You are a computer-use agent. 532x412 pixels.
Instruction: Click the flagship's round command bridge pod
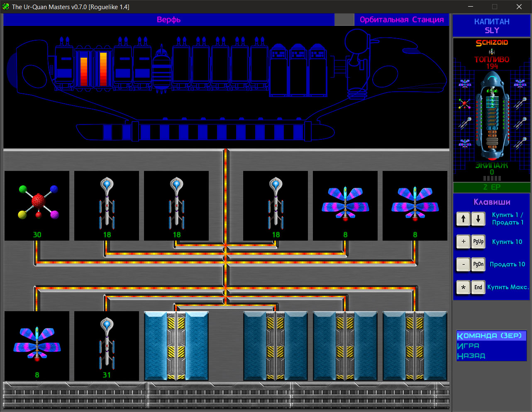[x=357, y=41]
